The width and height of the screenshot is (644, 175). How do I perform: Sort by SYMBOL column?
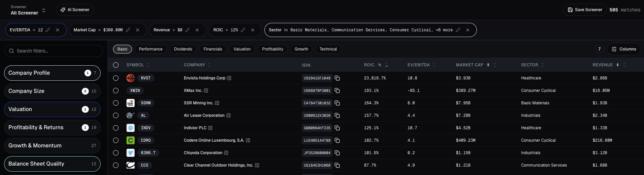coord(138,65)
